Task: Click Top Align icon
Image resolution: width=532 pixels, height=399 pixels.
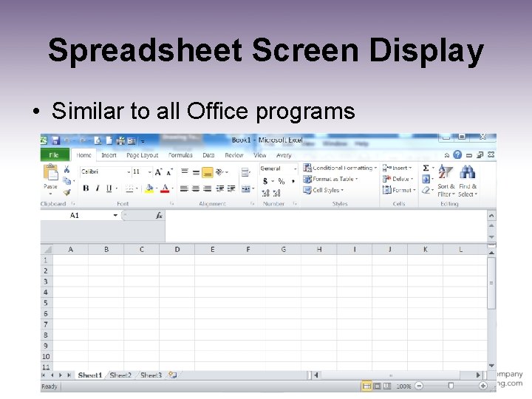Action: (185, 171)
